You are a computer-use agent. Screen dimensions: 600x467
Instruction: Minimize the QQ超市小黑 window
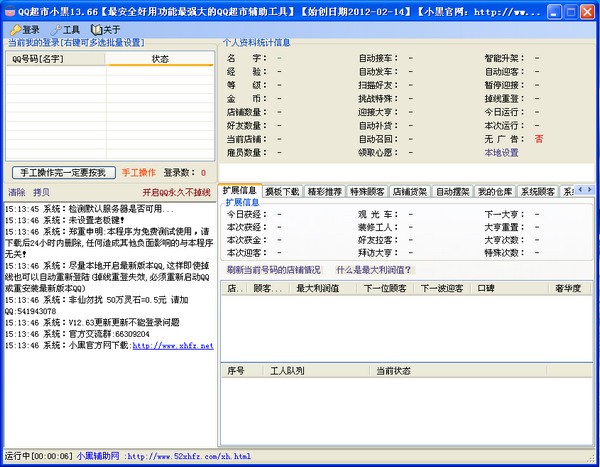(554, 12)
